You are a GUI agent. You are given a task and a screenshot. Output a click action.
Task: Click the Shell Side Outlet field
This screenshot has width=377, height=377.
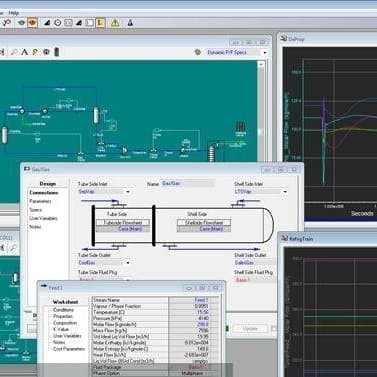(255, 263)
